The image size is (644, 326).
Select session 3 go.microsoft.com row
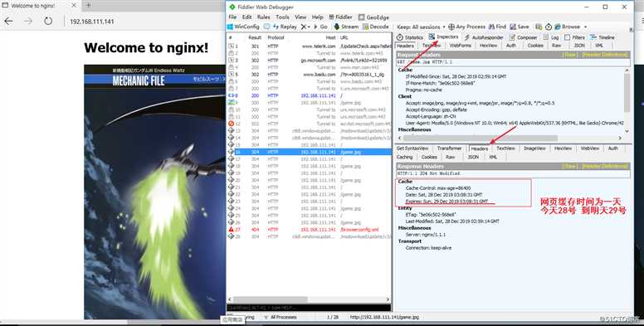pyautogui.click(x=309, y=61)
